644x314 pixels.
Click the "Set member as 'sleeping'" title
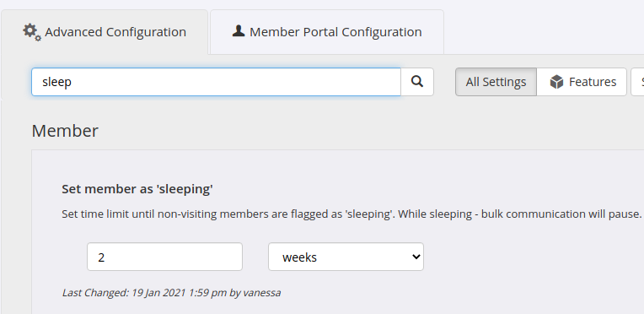point(137,189)
